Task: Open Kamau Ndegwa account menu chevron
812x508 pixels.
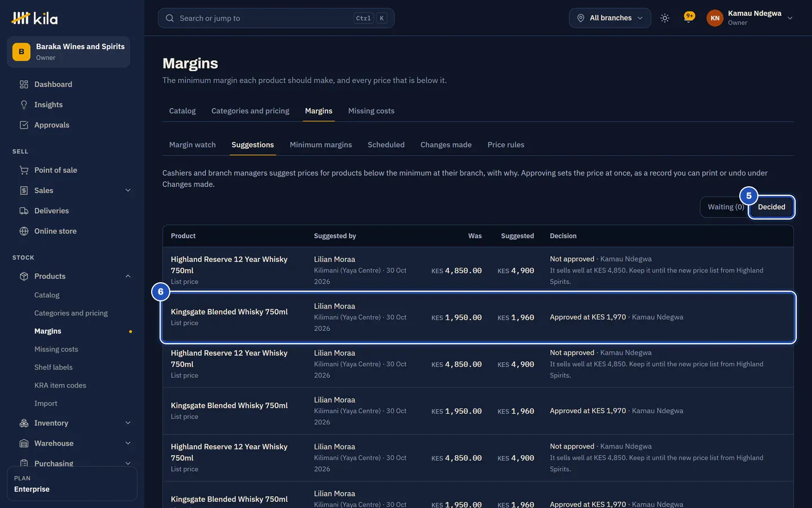Action: tap(790, 18)
